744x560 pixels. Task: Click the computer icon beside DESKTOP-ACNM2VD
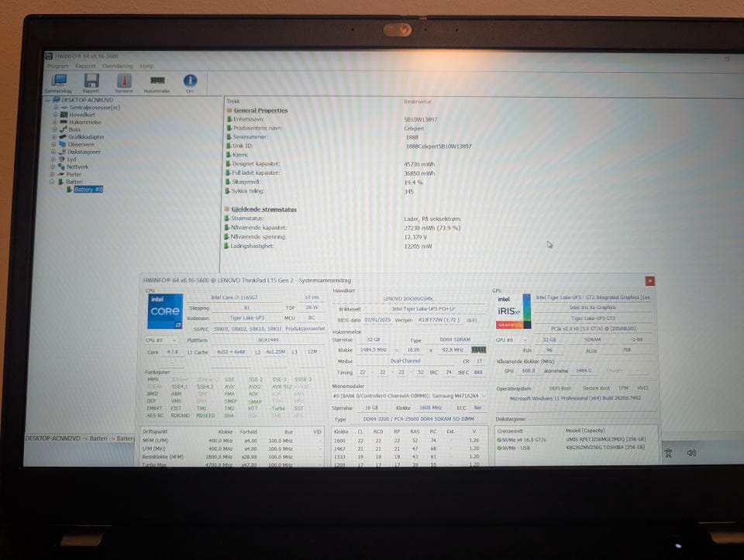tap(56, 100)
